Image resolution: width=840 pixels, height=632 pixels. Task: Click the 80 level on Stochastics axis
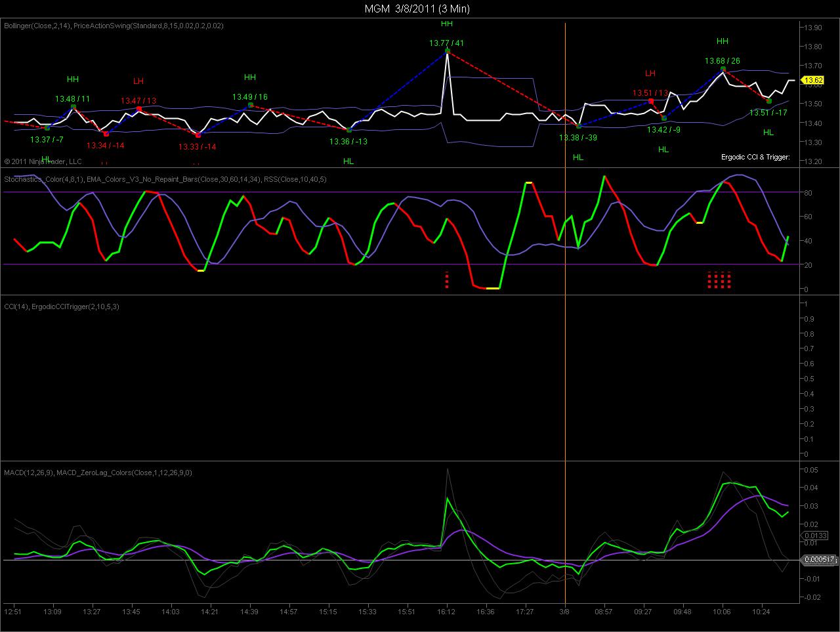tap(808, 193)
